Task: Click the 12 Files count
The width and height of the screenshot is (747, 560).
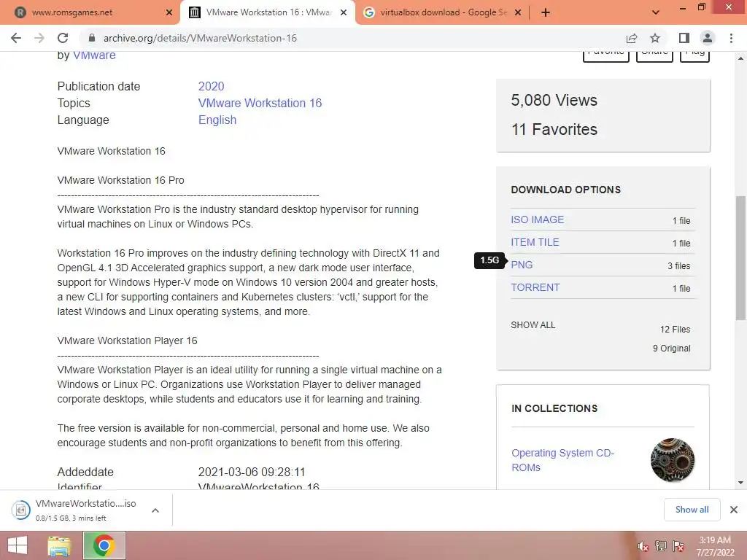Action: 675,329
